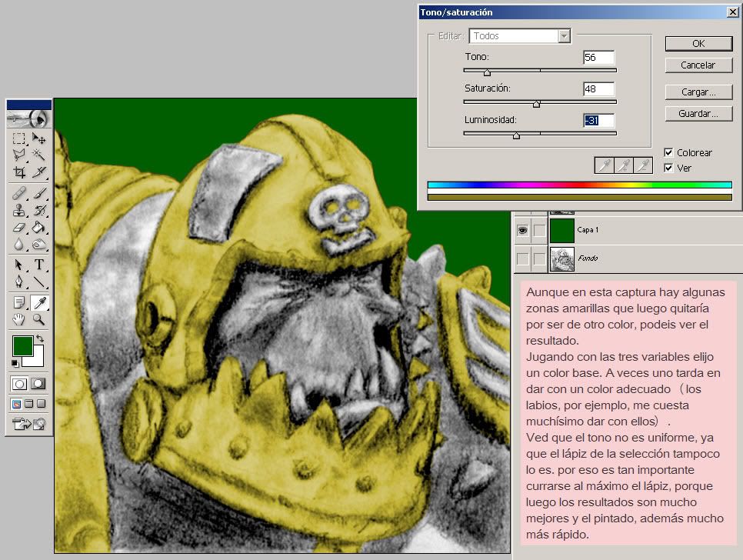
Task: Switch to Full Screen with Menu Bar mode
Action: click(x=29, y=404)
